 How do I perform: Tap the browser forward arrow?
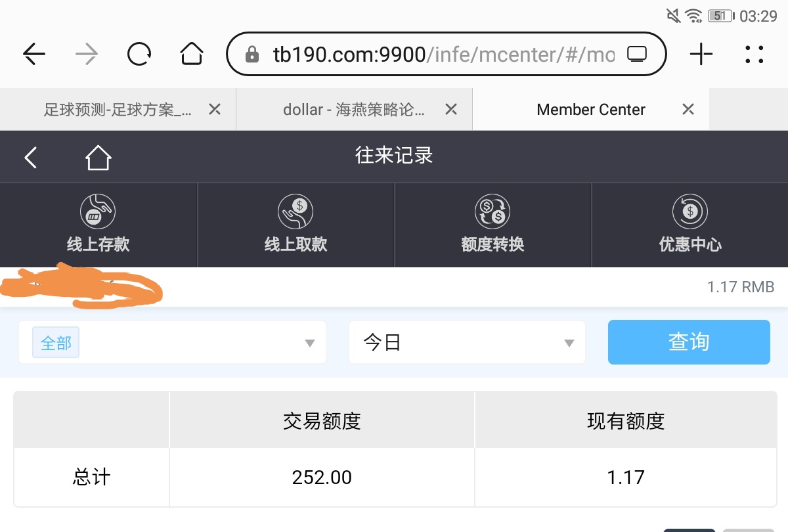click(86, 55)
